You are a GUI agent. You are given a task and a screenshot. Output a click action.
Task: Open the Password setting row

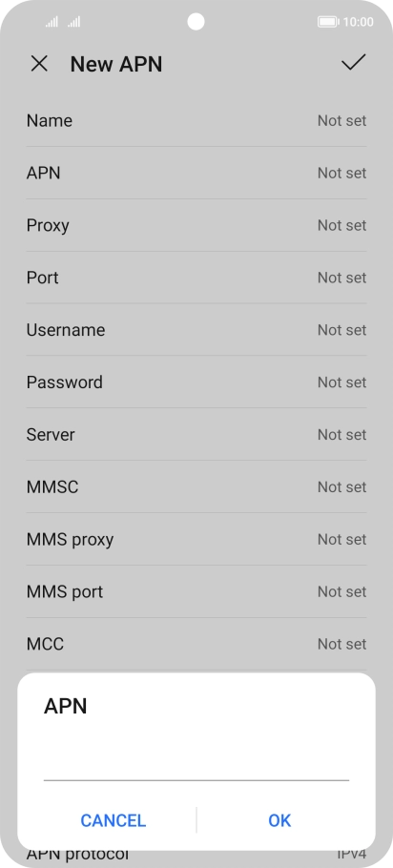196,382
